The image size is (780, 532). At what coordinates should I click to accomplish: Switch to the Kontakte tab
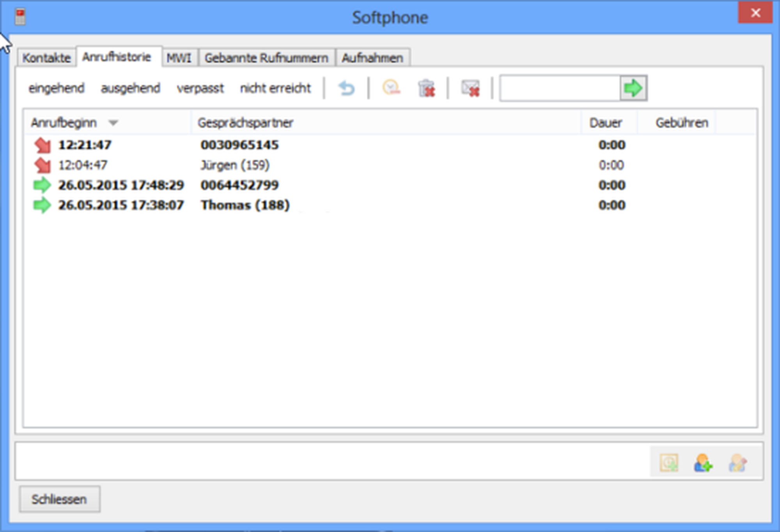[46, 58]
